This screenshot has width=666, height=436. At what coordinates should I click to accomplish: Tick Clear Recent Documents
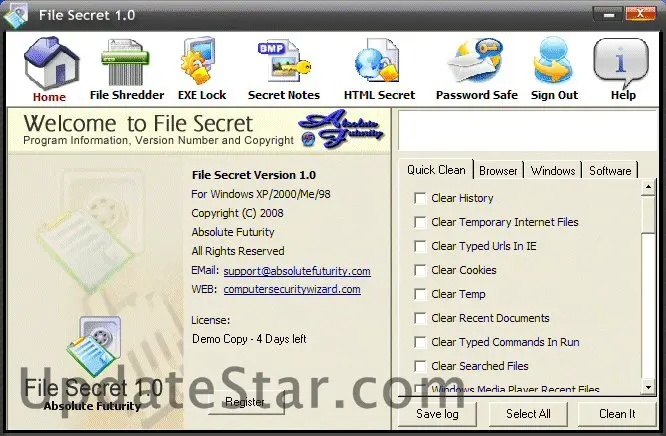click(x=420, y=318)
